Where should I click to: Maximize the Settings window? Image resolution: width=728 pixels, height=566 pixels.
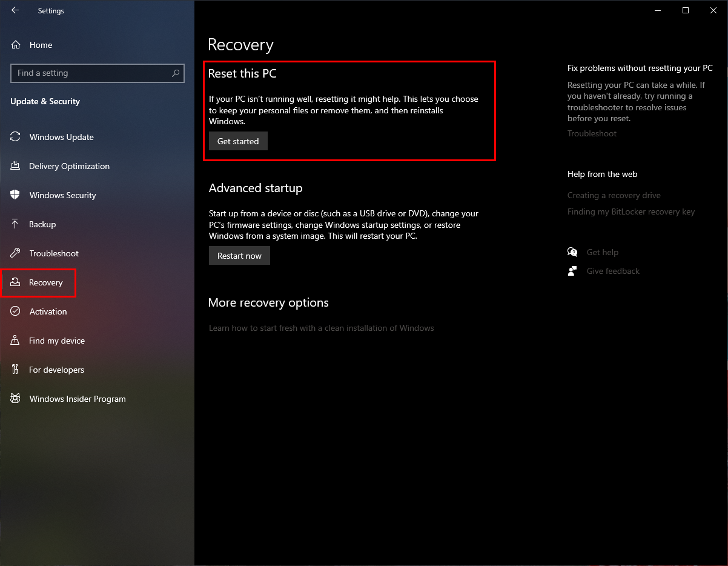coord(686,10)
